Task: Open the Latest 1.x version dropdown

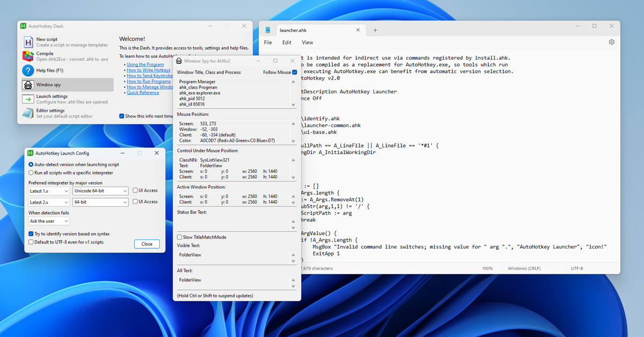Action: pyautogui.click(x=49, y=191)
